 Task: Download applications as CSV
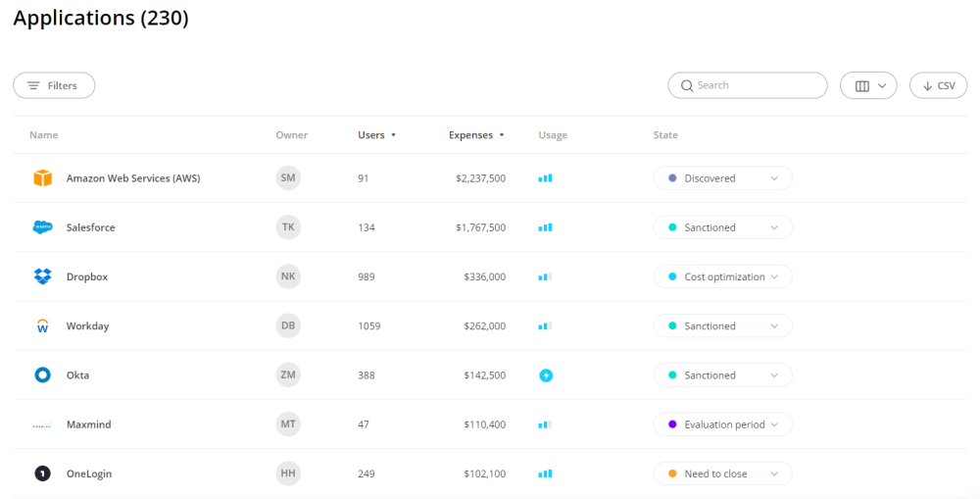pyautogui.click(x=938, y=85)
